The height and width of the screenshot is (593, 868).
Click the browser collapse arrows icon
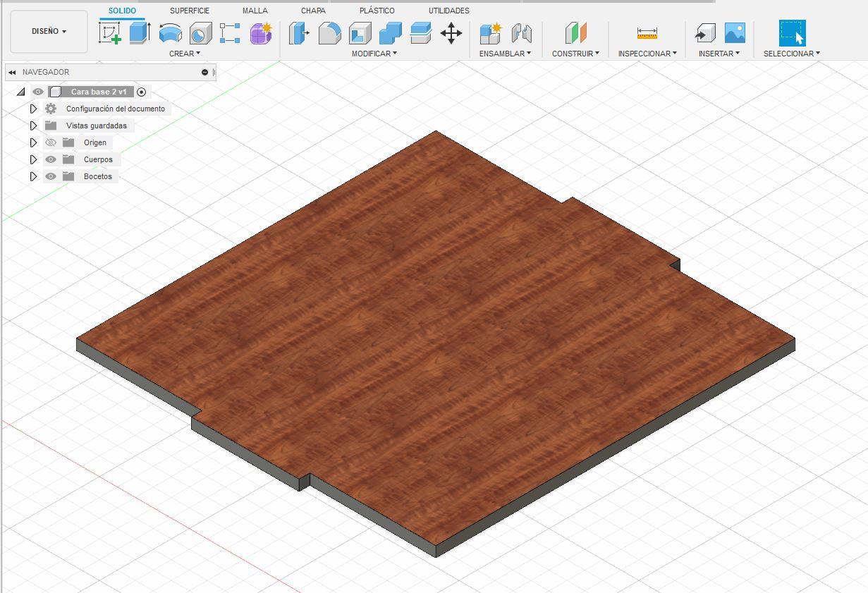point(12,72)
